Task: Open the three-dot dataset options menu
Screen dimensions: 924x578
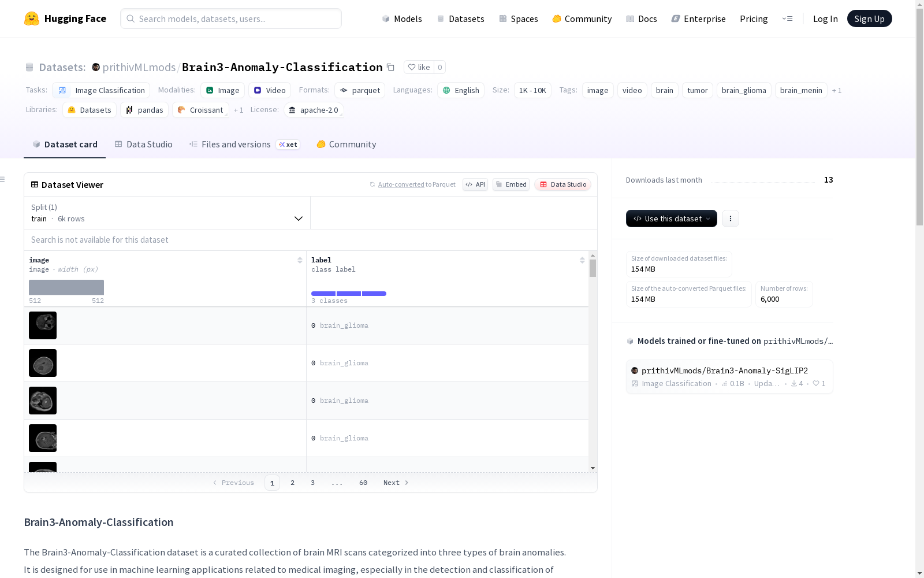Action: tap(731, 218)
